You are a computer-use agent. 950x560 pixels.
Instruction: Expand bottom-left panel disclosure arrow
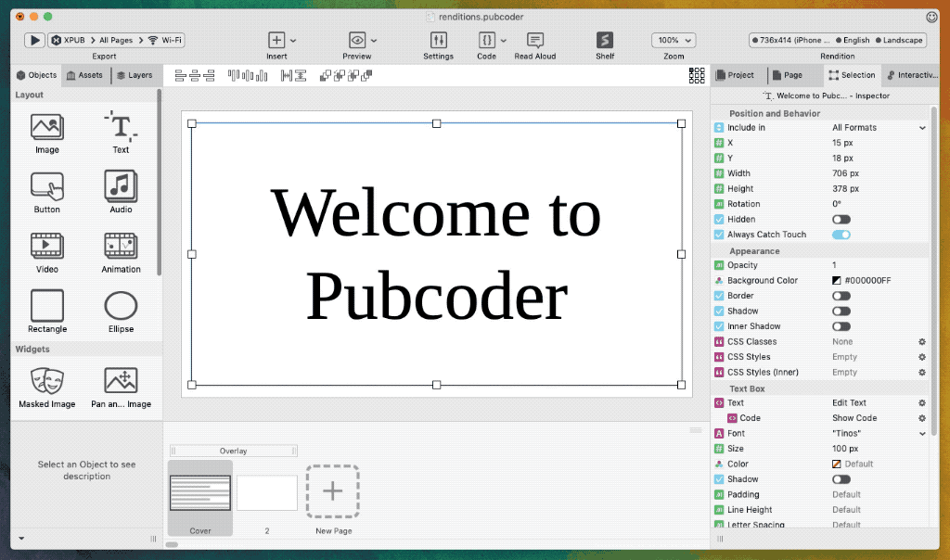(21, 538)
